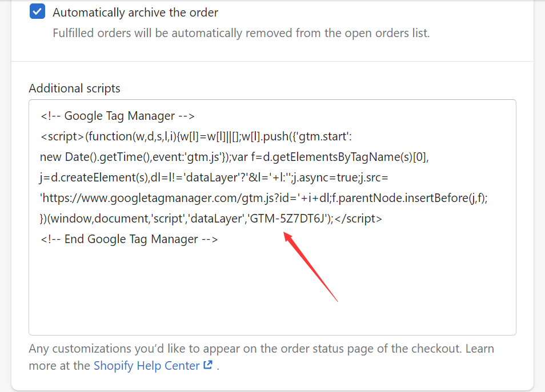Screen dimensions: 545x392
Task: Click the line starting with j=d.createElement(s)
Action: 214,177
